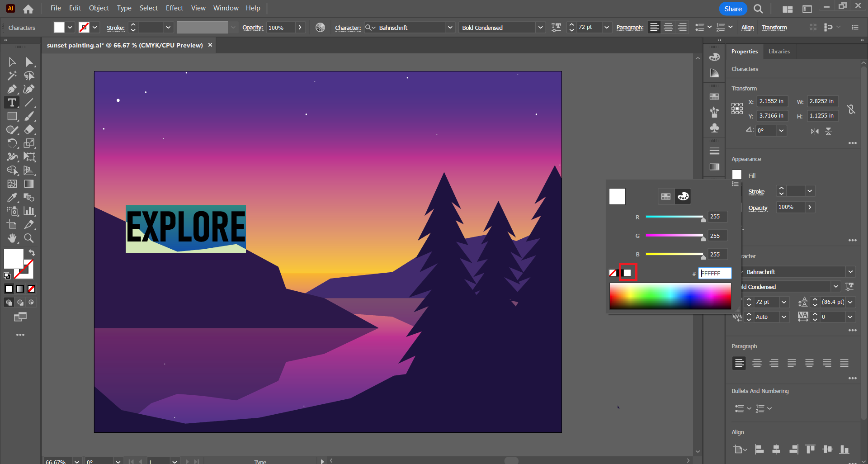Open the Color Guide panel
This screenshot has height=464, width=868.
(714, 72)
